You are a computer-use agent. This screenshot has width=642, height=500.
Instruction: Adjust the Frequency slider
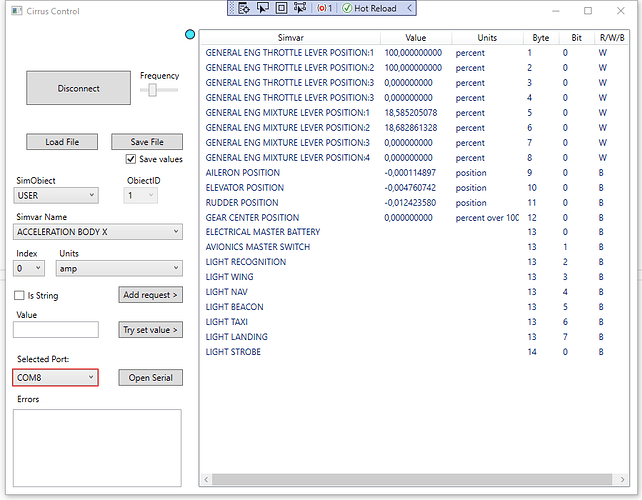(154, 90)
